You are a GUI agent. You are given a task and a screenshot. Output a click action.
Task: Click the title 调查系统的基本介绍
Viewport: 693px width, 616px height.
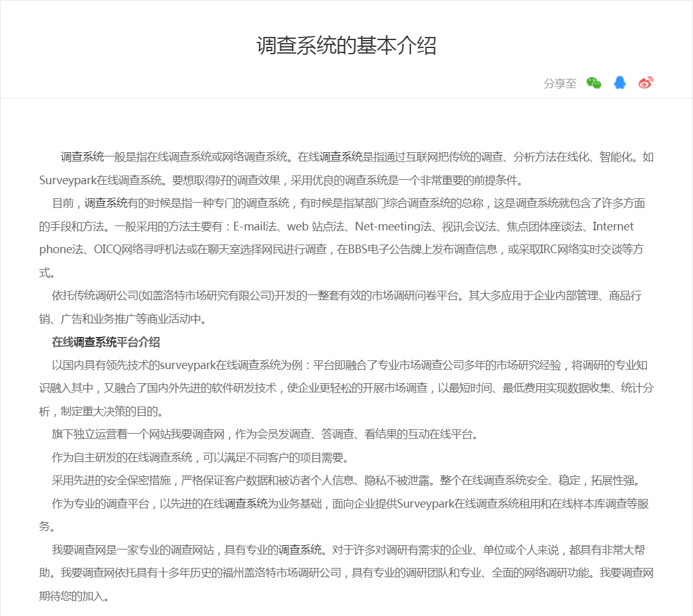(346, 46)
